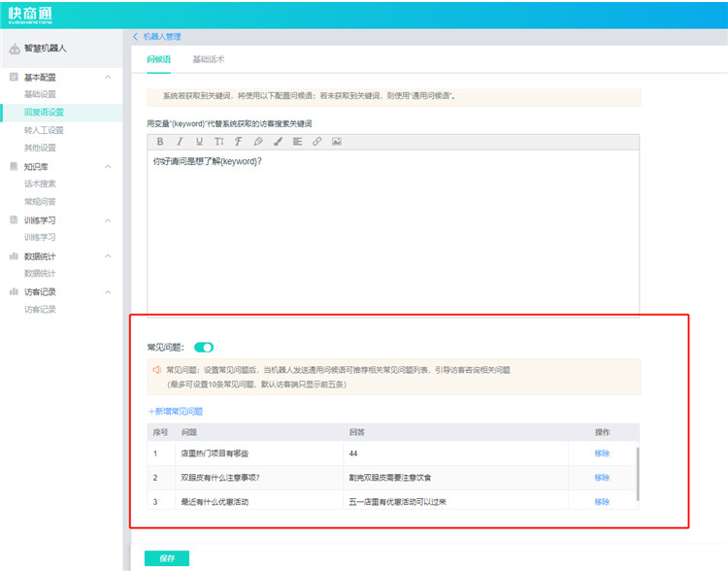The width and height of the screenshot is (728, 571).
Task: Turn off the 常见问题 switch
Action: (x=204, y=348)
